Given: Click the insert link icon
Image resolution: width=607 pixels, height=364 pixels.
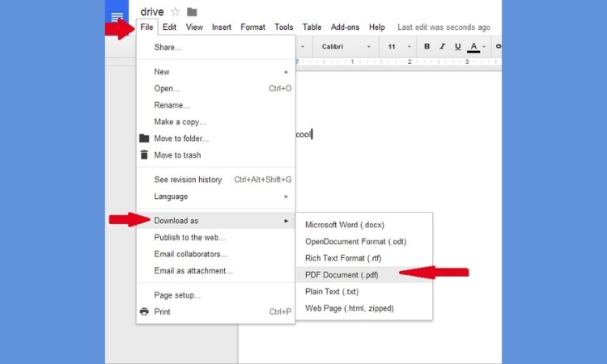Looking at the screenshot, I should click(x=499, y=46).
